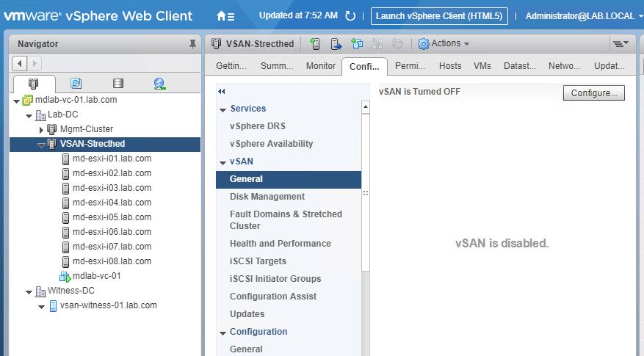Click the Witness-DC datacenter icon
This screenshot has height=356, width=644.
click(x=40, y=291)
